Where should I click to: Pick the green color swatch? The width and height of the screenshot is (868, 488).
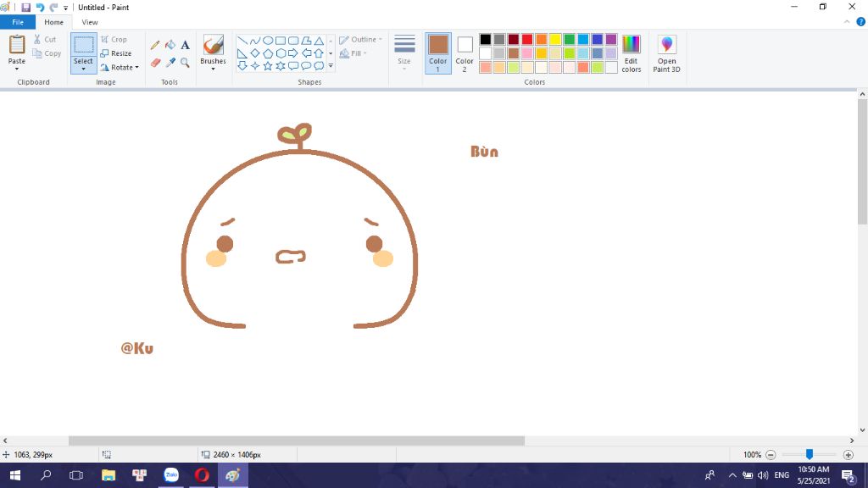tap(569, 39)
